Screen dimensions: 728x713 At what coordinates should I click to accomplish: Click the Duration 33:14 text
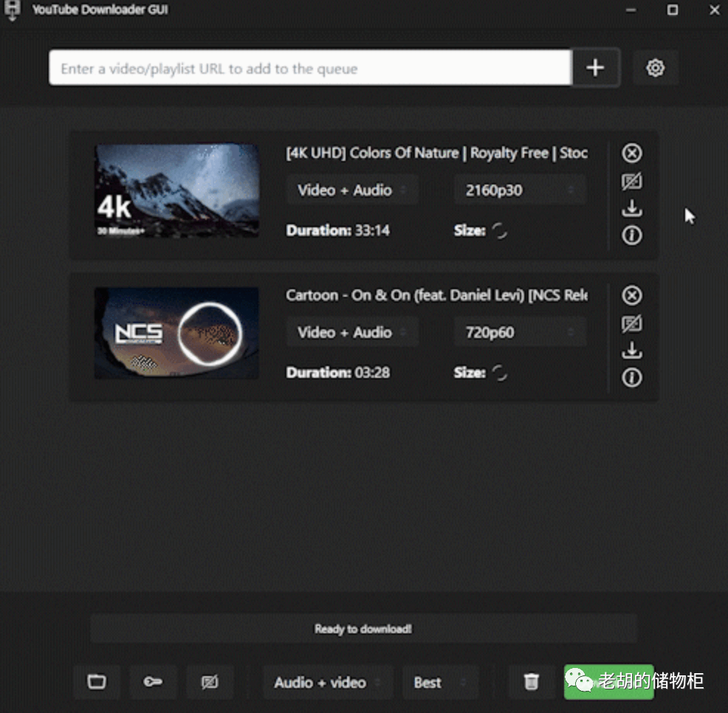pyautogui.click(x=338, y=230)
